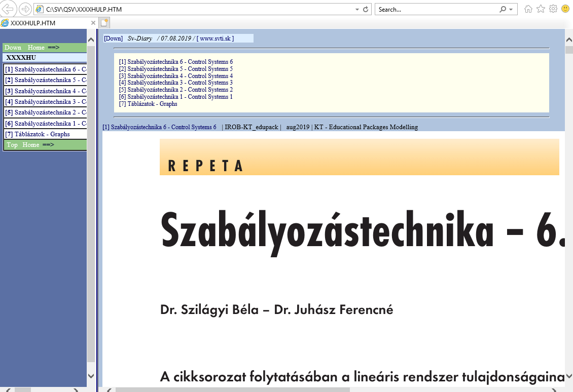The width and height of the screenshot is (573, 392).
Task: Click the browser Back arrow button
Action: click(x=8, y=9)
